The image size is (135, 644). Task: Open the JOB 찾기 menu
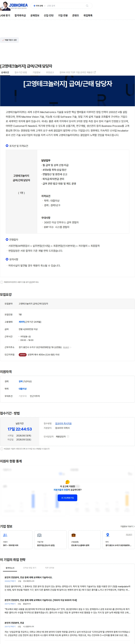coord(5,16)
